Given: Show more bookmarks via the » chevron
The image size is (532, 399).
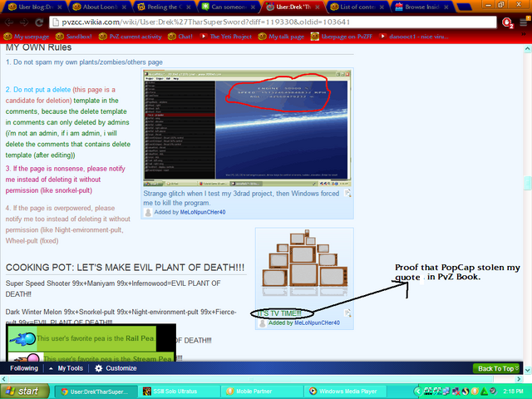Looking at the screenshot, I should (524, 34).
